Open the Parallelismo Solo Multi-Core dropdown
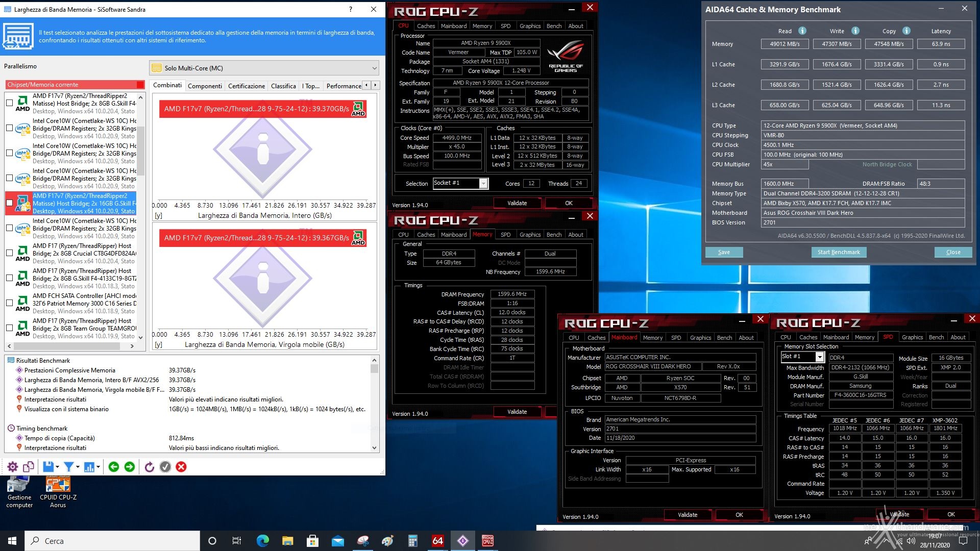 264,68
